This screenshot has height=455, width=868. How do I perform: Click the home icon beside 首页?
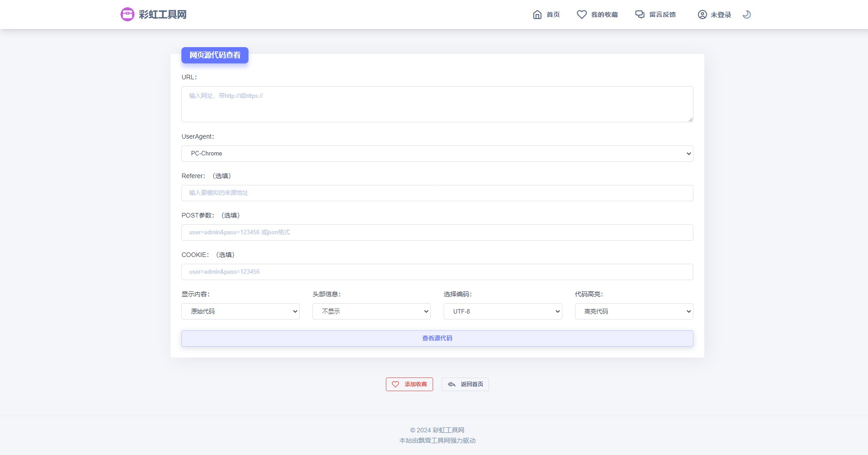coord(537,15)
